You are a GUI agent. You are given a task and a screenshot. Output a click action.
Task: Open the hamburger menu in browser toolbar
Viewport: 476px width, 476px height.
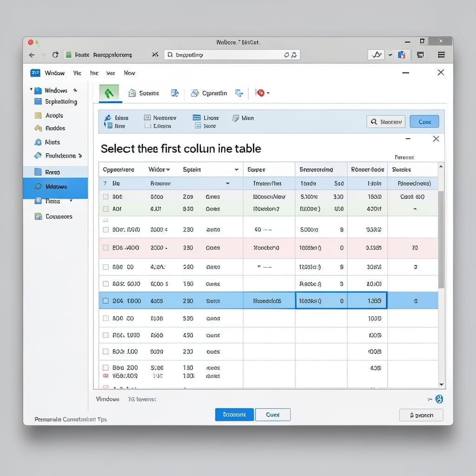click(442, 55)
